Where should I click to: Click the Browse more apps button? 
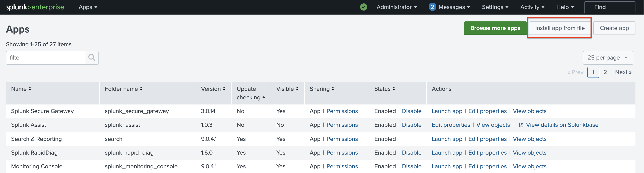(x=495, y=28)
